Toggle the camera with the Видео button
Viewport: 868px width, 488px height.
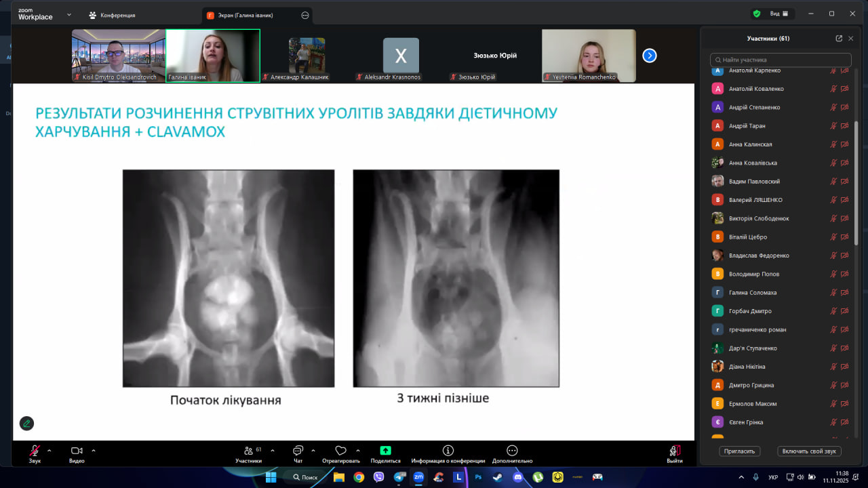(x=77, y=451)
